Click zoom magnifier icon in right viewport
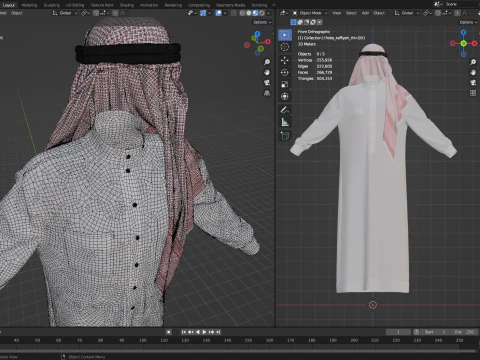 473,62
